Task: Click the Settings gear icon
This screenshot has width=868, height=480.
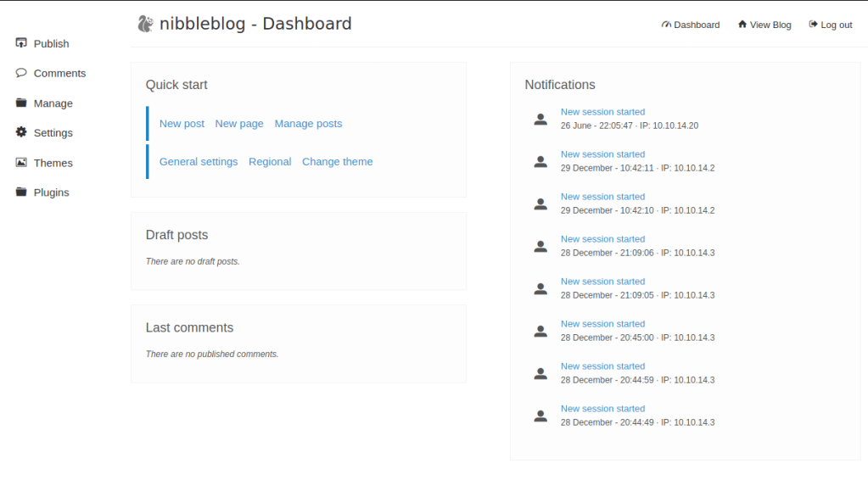Action: coord(21,133)
